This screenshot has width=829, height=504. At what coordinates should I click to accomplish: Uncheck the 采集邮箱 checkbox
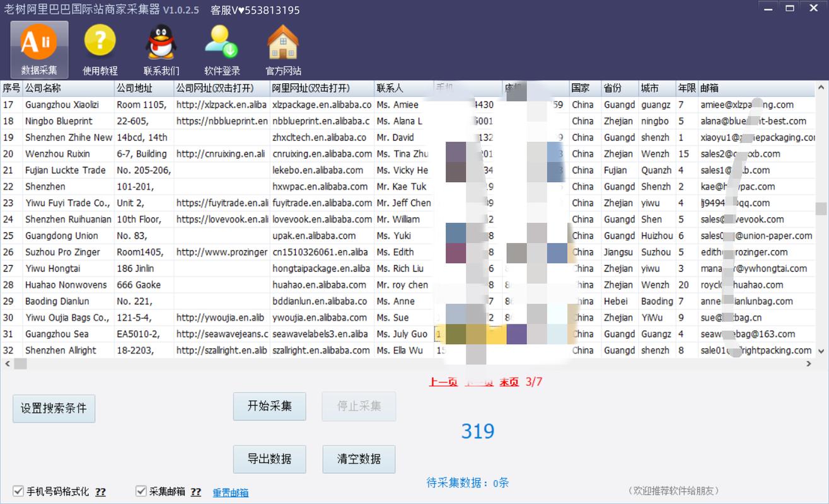(141, 491)
